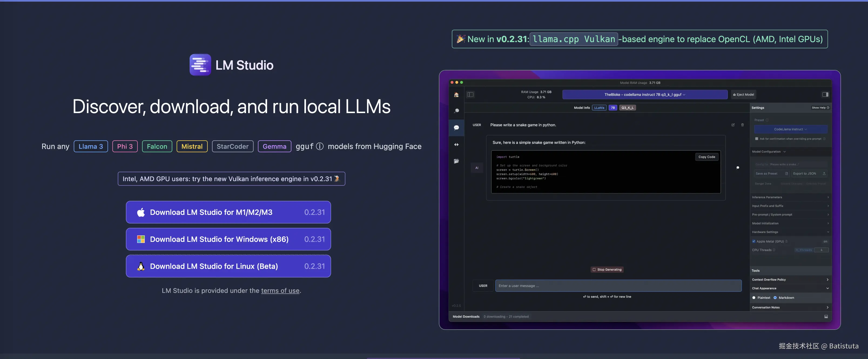This screenshot has height=359, width=868.
Task: Expand the Inference Parameters section
Action: (x=790, y=197)
